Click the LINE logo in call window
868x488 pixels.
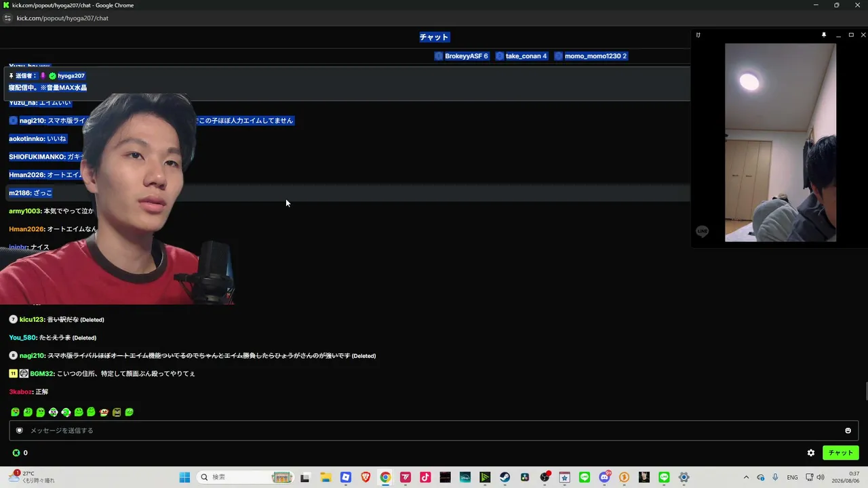[703, 231]
